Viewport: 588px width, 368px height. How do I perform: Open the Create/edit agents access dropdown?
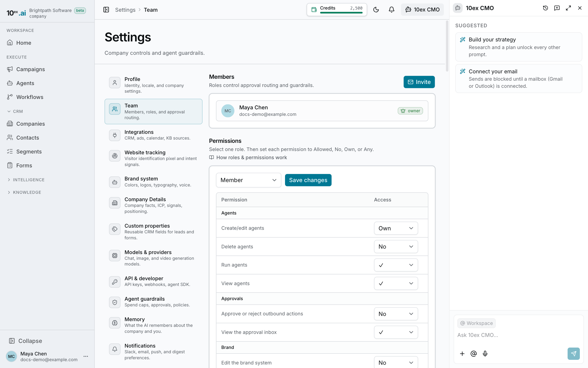(396, 228)
